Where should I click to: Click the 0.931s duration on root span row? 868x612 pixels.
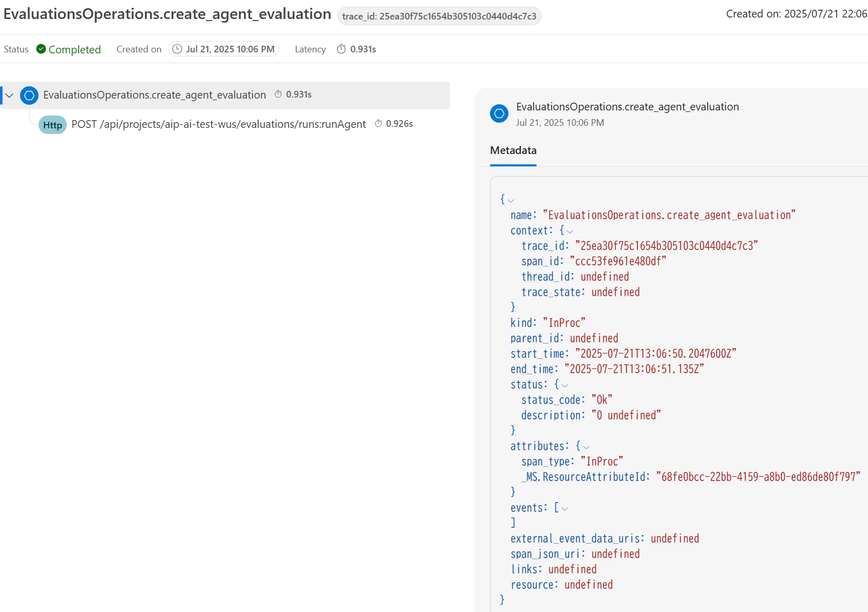299,94
